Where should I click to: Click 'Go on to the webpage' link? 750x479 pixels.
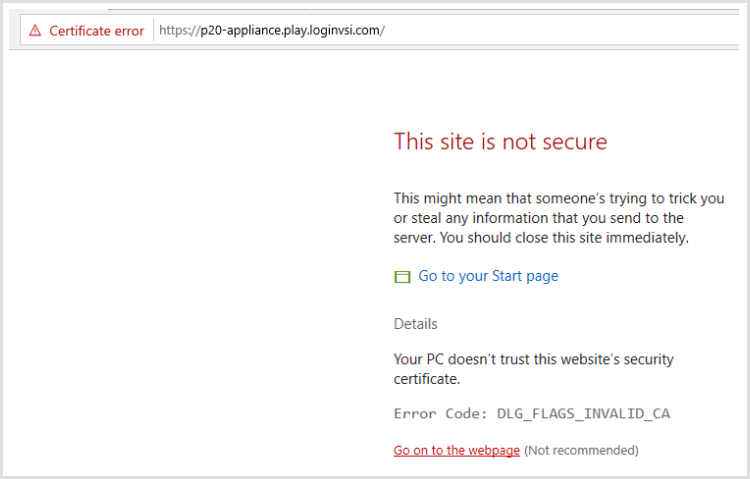(456, 451)
